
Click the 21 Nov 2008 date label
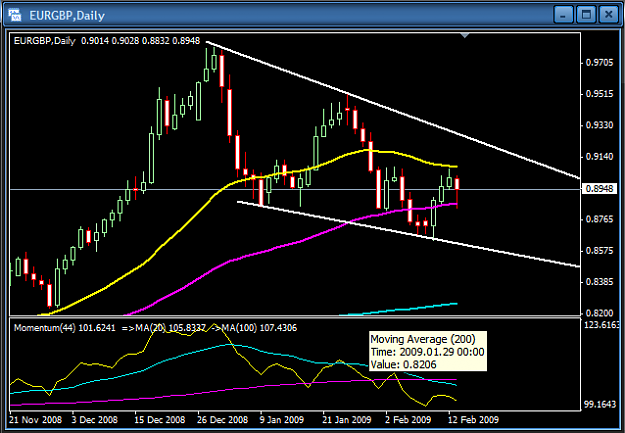click(35, 420)
